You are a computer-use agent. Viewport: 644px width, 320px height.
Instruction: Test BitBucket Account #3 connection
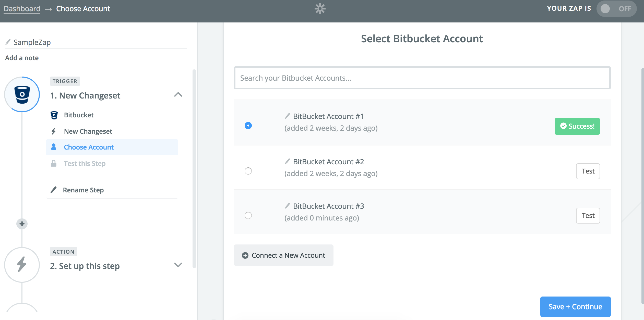point(588,216)
